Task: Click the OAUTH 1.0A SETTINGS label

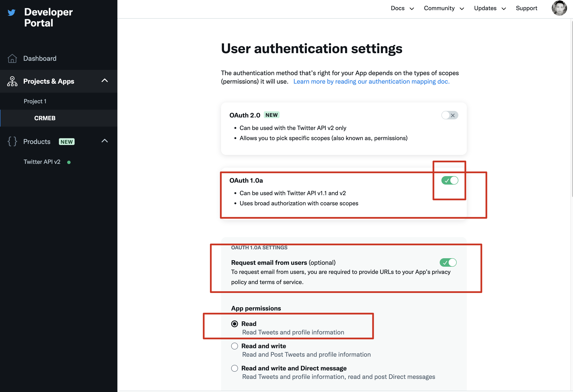Action: [x=259, y=247]
